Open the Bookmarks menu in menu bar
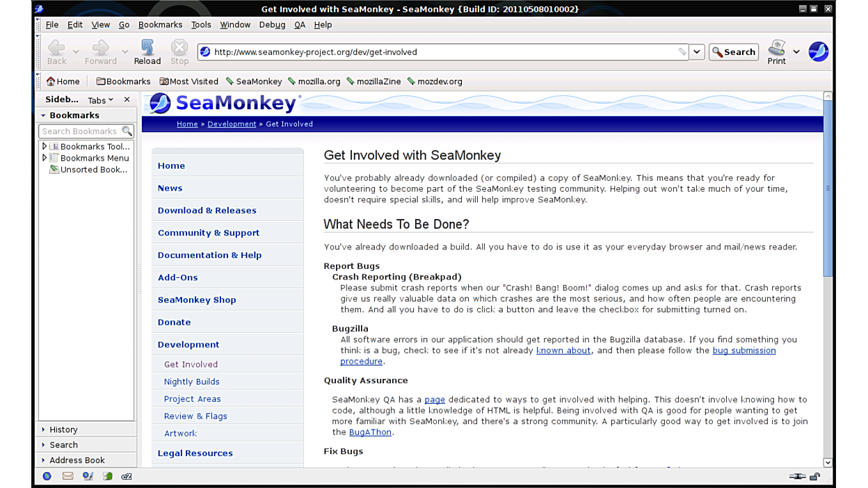 click(160, 24)
